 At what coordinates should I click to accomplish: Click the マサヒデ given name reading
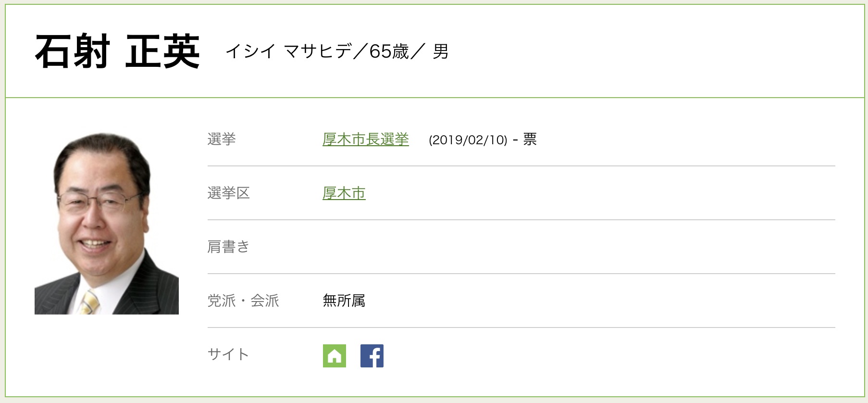[318, 51]
